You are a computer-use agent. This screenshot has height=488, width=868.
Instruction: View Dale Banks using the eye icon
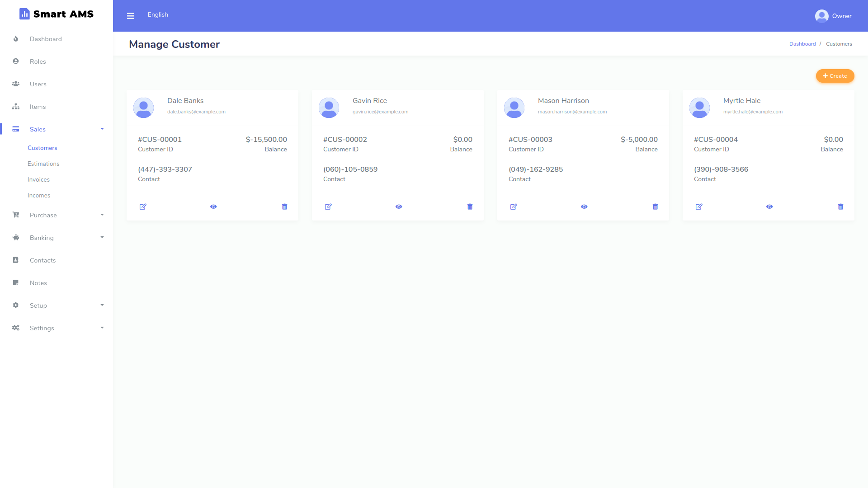coord(213,206)
